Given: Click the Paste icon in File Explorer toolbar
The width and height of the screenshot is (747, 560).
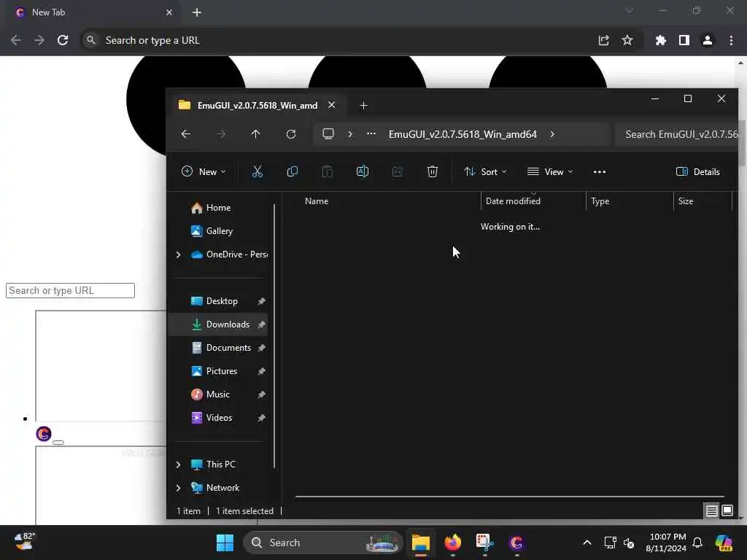Looking at the screenshot, I should click(x=328, y=172).
